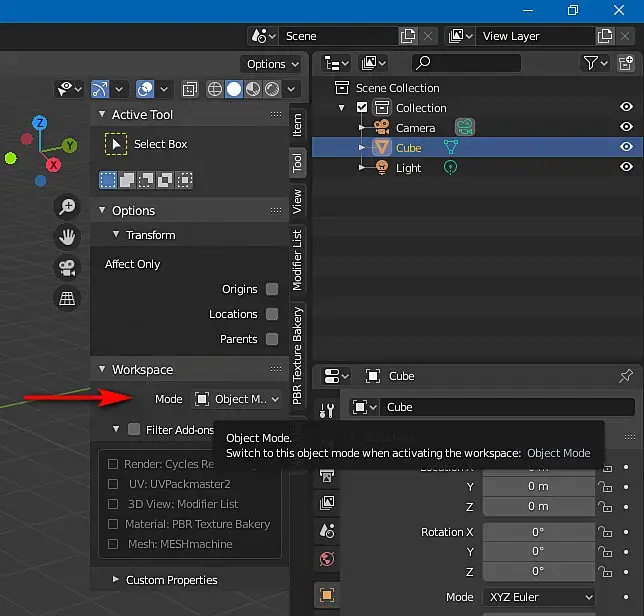This screenshot has width=644, height=616.
Task: Switch to the View sidebar tab
Action: (297, 201)
